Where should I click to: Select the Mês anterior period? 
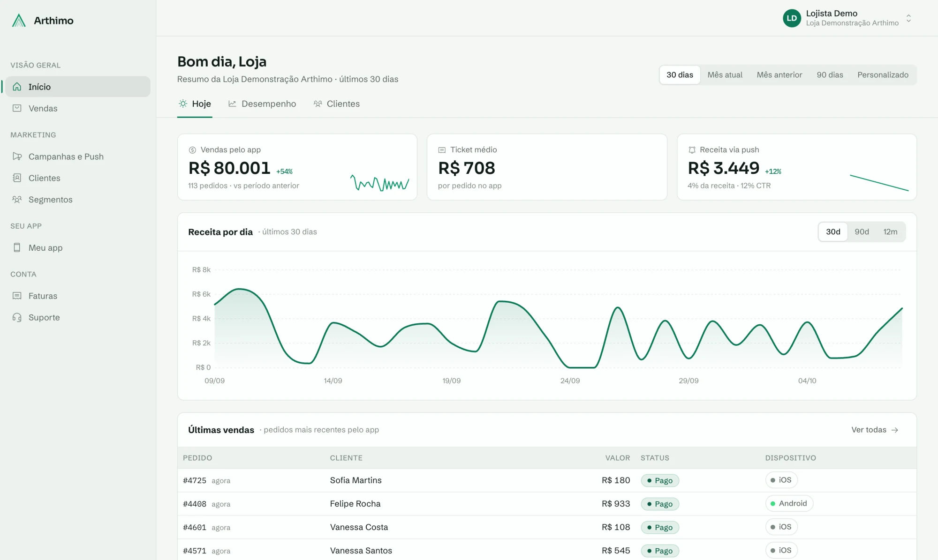tap(779, 75)
